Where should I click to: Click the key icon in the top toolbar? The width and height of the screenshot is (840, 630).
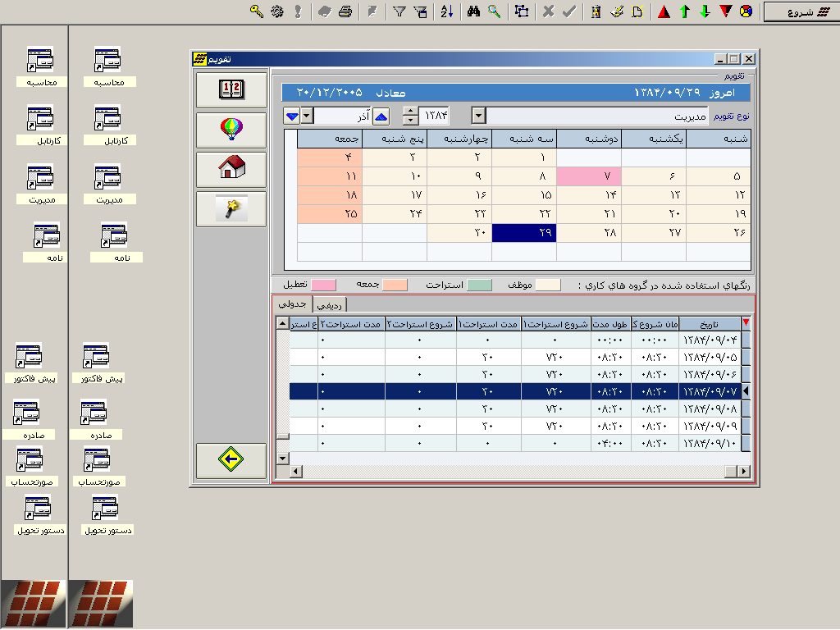click(256, 11)
